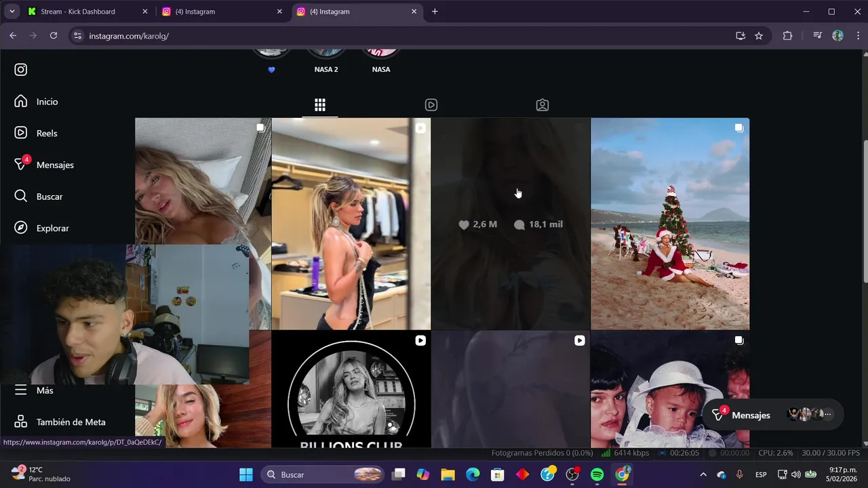Reload the current page
The height and width of the screenshot is (488, 868).
pos(54,36)
